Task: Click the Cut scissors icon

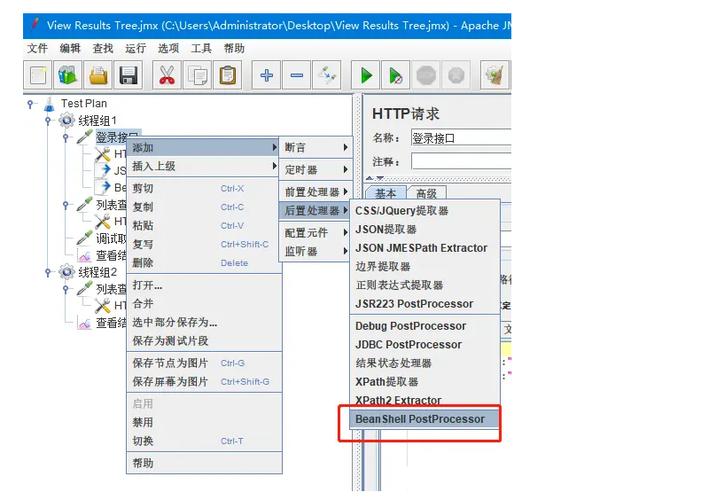Action: [x=166, y=75]
